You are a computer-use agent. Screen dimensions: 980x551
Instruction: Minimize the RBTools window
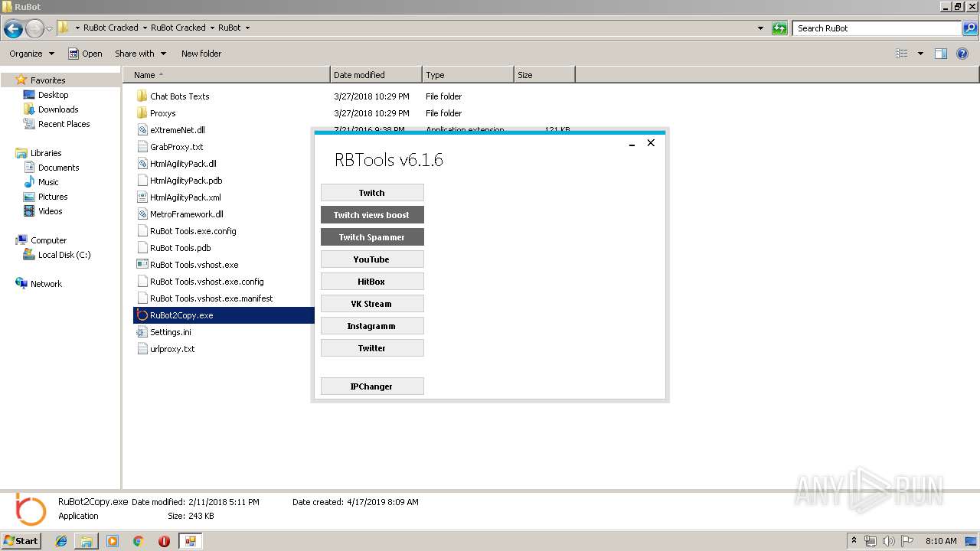[x=632, y=144]
